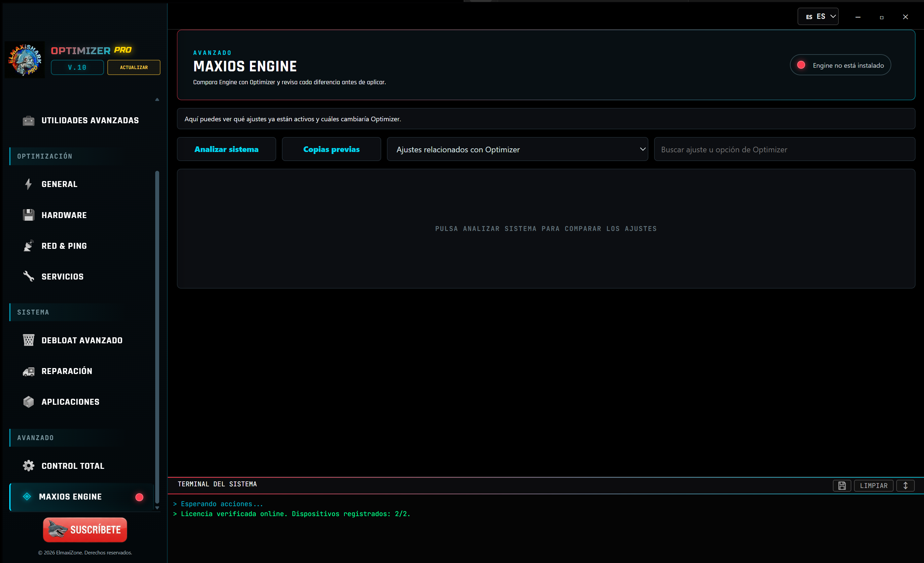Click the sidebar scroll down arrow
This screenshot has height=563, width=924.
157,507
